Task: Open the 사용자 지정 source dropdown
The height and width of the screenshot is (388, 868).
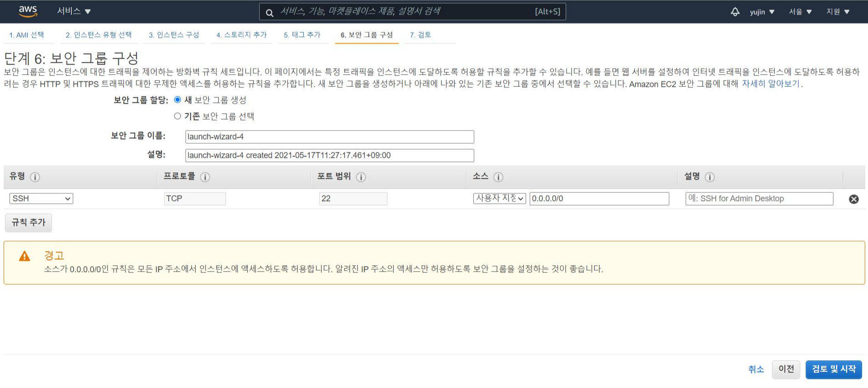Action: (500, 198)
